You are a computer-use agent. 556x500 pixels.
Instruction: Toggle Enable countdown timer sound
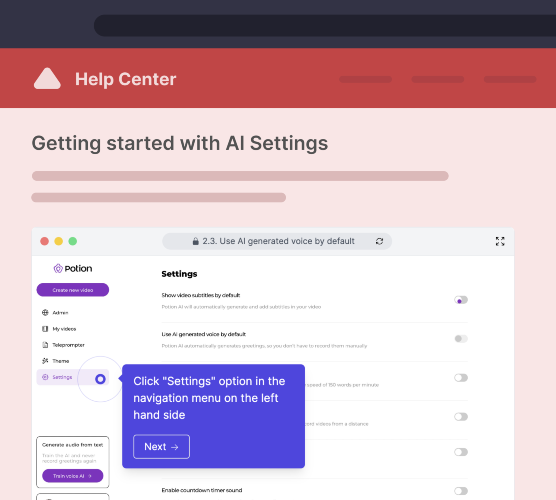click(461, 491)
